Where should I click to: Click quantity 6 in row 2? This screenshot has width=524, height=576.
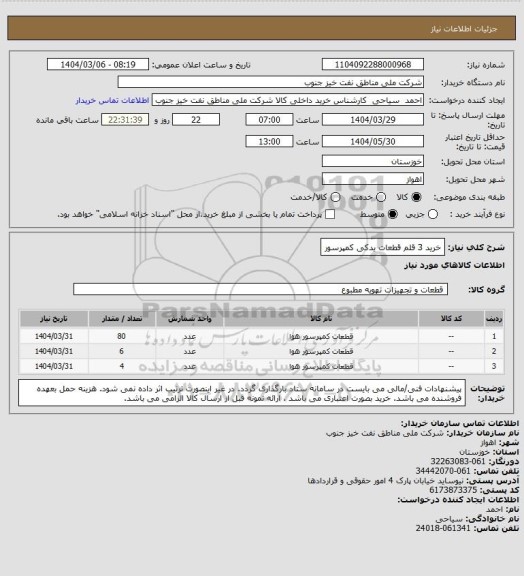click(x=122, y=351)
